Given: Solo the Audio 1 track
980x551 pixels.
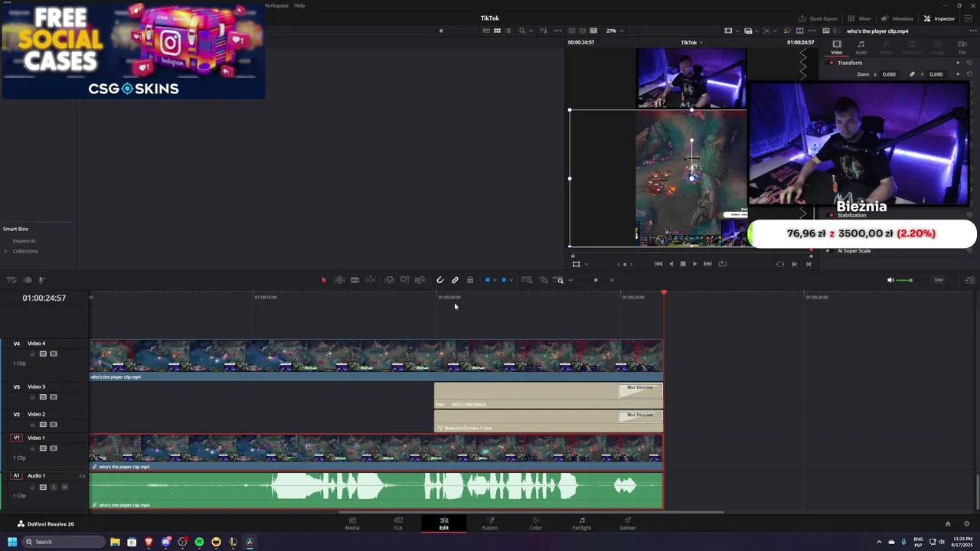Looking at the screenshot, I should point(53,487).
